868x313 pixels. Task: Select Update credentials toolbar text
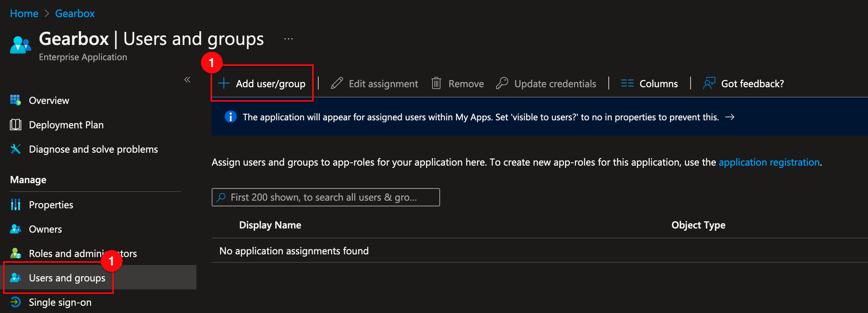555,83
